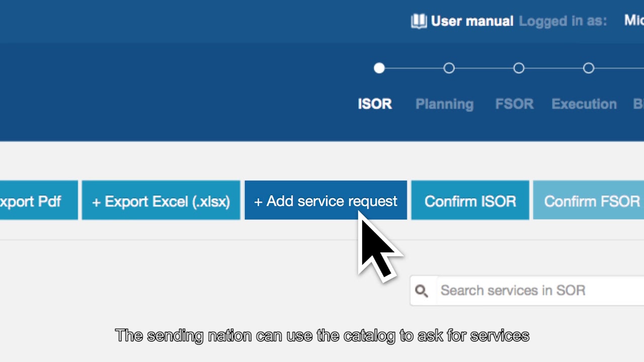
Task: Click the Logged in as label
Action: pyautogui.click(x=562, y=21)
